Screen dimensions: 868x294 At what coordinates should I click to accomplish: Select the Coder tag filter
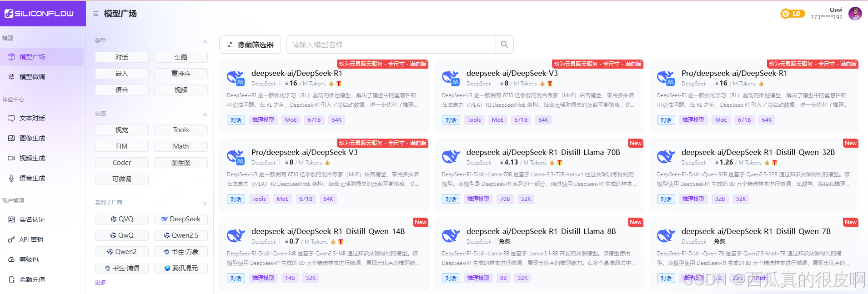122,163
